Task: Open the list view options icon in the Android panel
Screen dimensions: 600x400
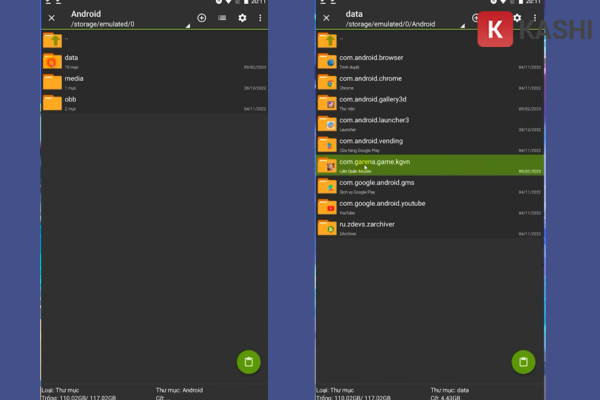Action: 222,18
